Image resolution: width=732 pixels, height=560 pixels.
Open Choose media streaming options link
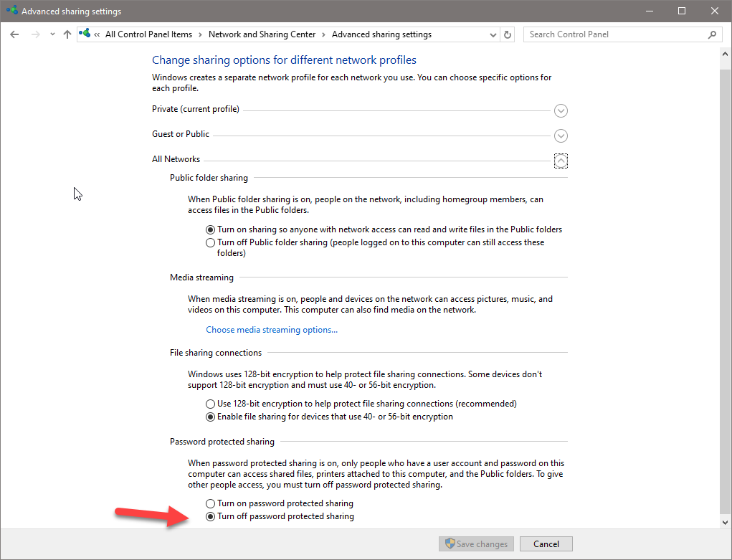point(272,330)
